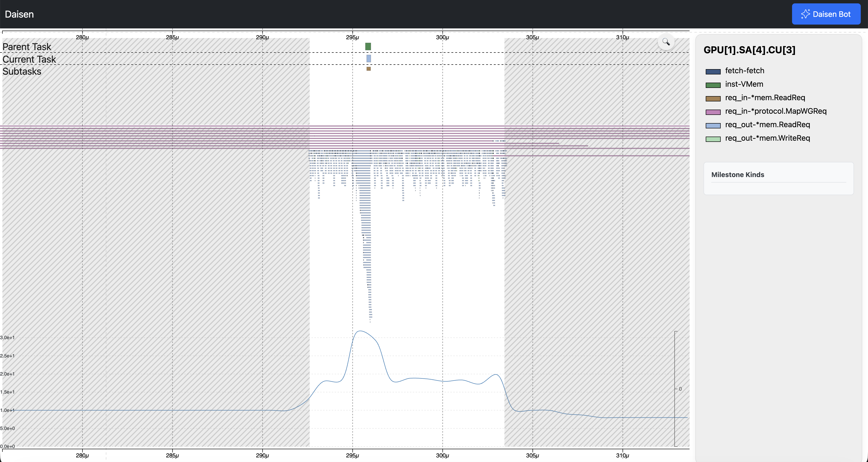Click the 295µ top axis tick label
Viewport: 868px width, 462px height.
point(352,37)
